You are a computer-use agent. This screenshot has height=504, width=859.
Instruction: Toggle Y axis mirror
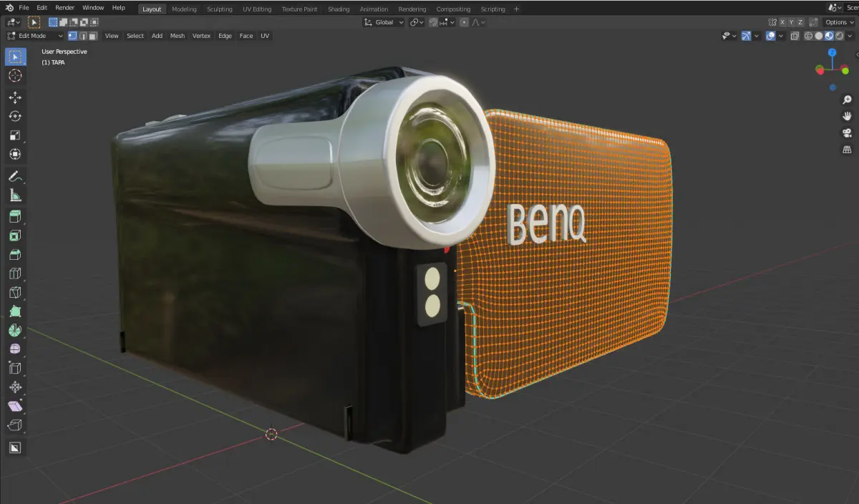pyautogui.click(x=792, y=22)
